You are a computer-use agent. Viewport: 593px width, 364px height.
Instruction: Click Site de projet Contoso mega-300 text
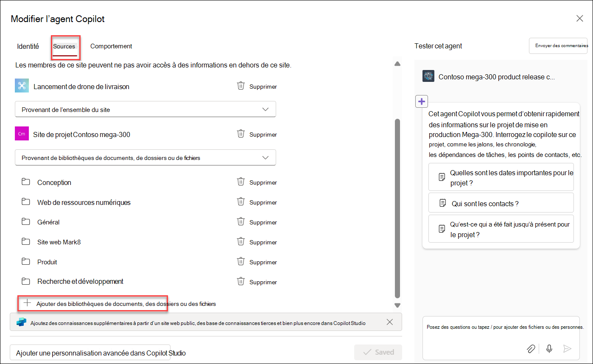tap(82, 134)
